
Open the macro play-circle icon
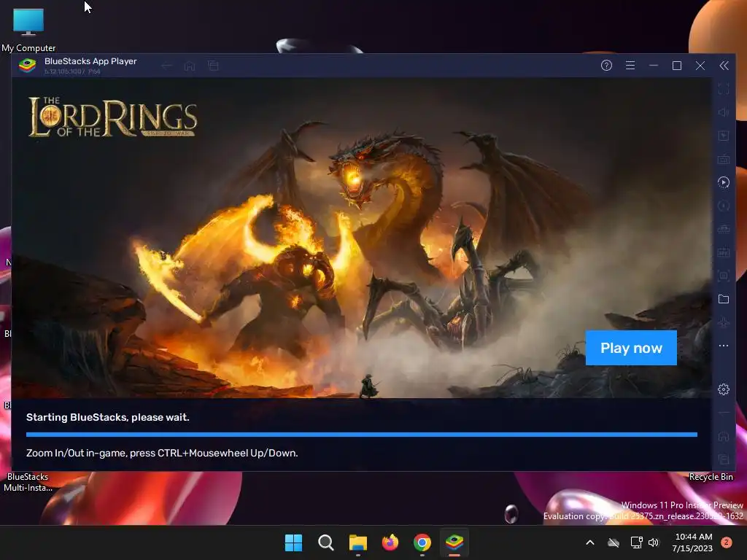pos(723,182)
